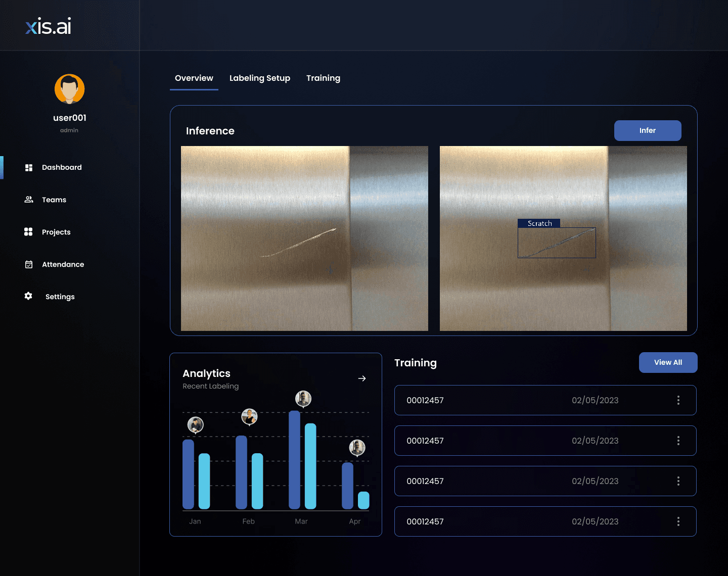The height and width of the screenshot is (576, 728).
Task: Click the xis.ai logo
Action: [48, 25]
